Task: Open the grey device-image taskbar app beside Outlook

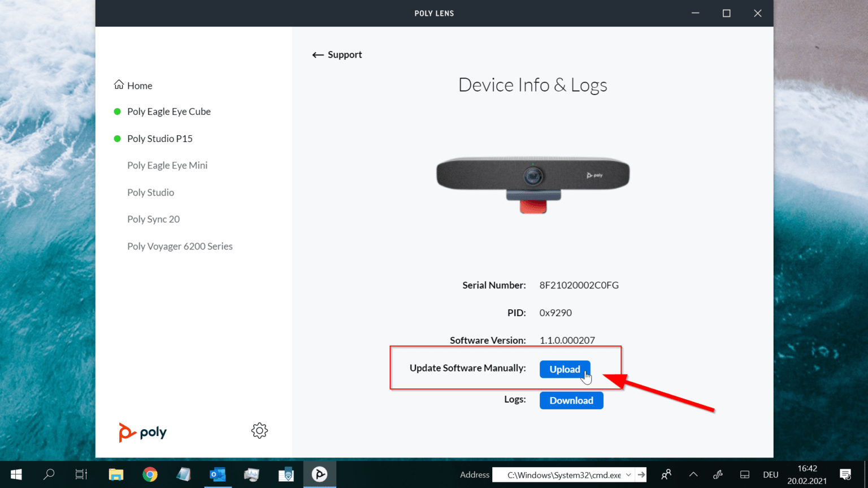Action: point(251,474)
